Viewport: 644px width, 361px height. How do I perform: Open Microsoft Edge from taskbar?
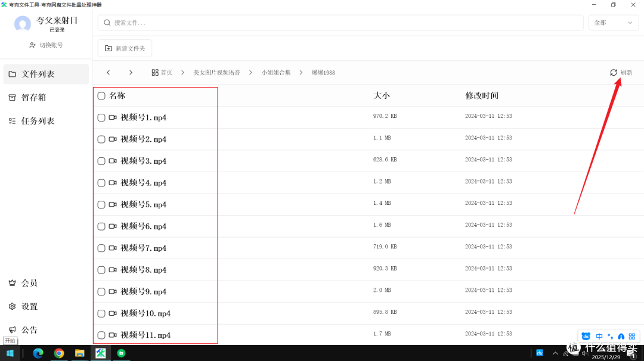click(x=38, y=353)
